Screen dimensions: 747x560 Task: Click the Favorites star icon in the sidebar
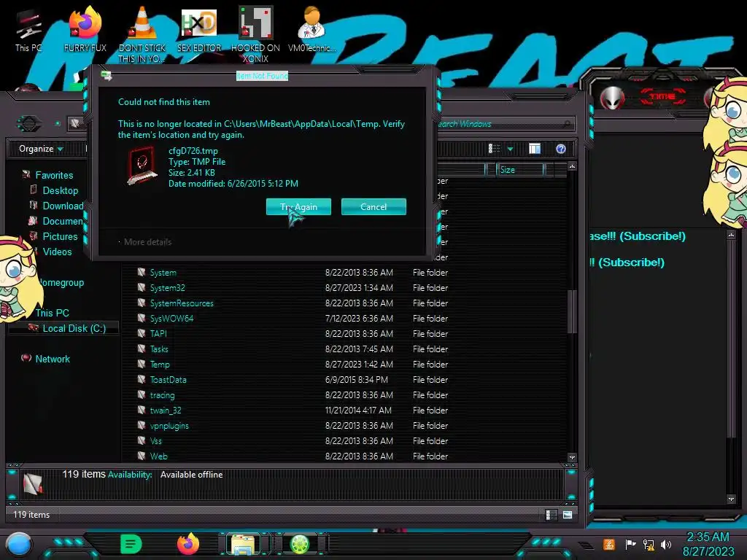(x=26, y=175)
